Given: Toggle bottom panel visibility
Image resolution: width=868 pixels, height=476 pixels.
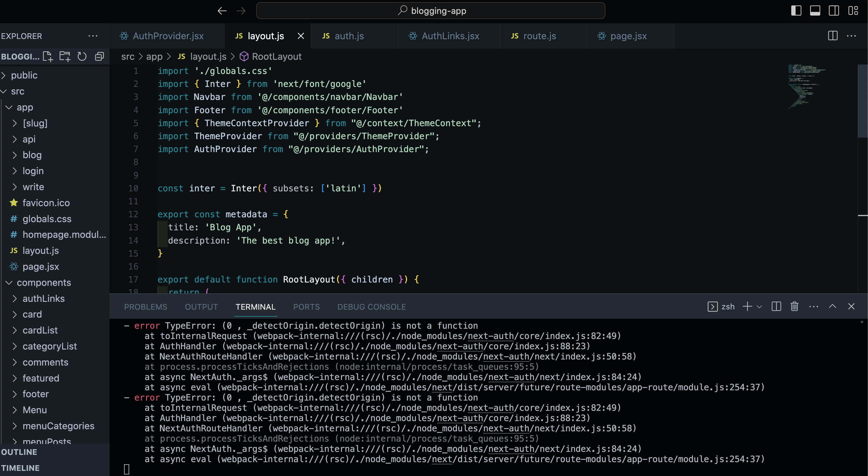Looking at the screenshot, I should click(815, 11).
